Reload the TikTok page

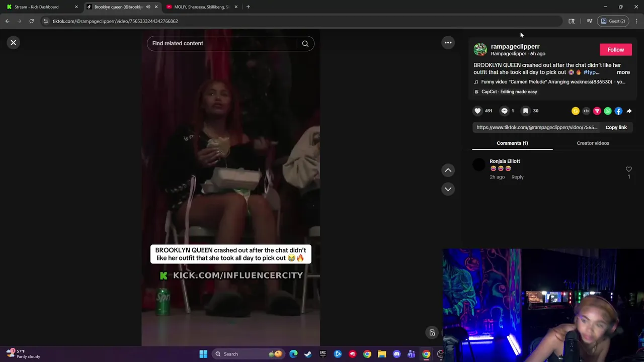31,21
